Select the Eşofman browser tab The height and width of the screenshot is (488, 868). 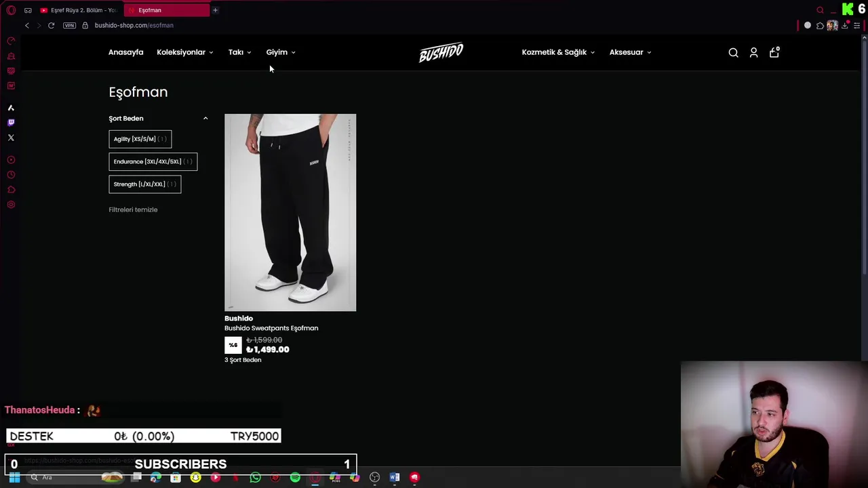(167, 10)
